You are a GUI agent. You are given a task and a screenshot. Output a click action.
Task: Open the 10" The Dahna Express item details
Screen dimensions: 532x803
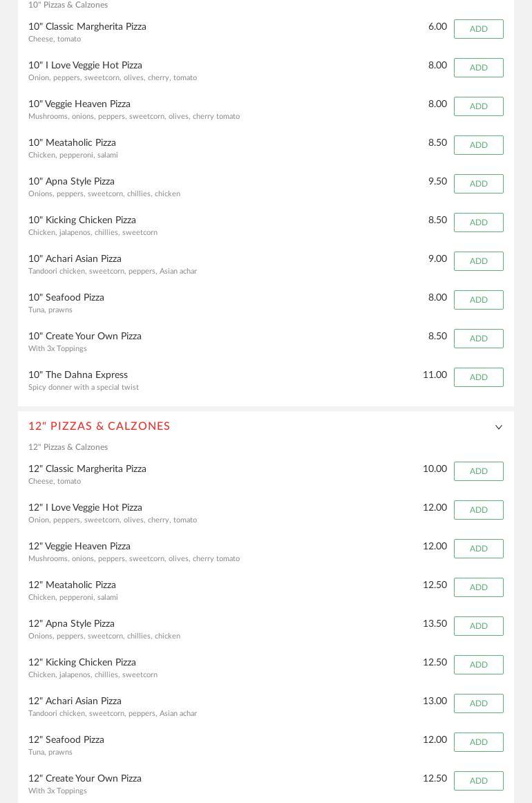pos(78,375)
